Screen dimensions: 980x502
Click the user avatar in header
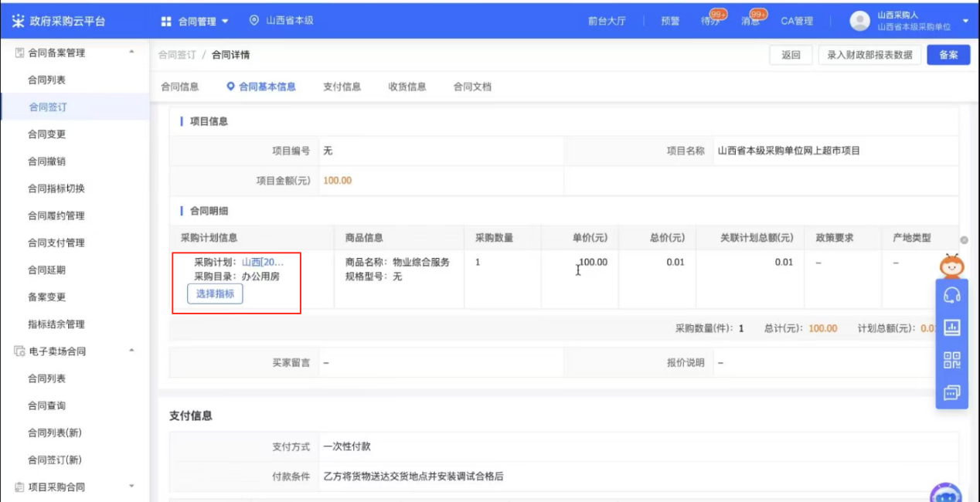click(x=859, y=21)
